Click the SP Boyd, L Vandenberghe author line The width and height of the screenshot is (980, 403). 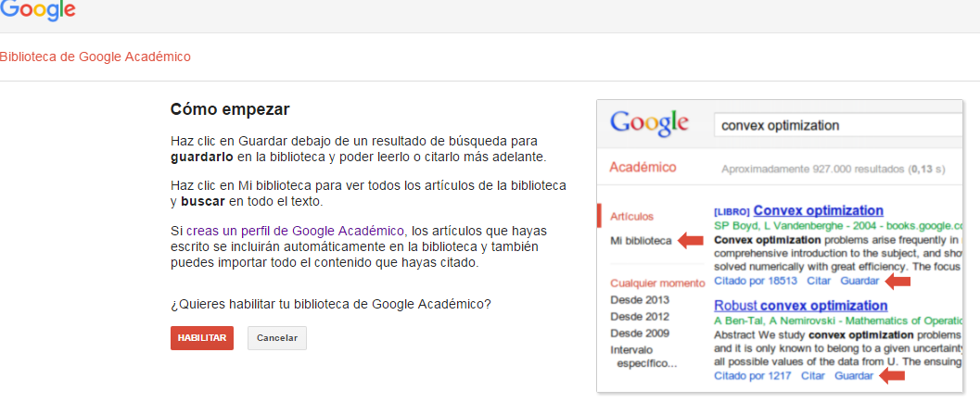click(x=837, y=225)
